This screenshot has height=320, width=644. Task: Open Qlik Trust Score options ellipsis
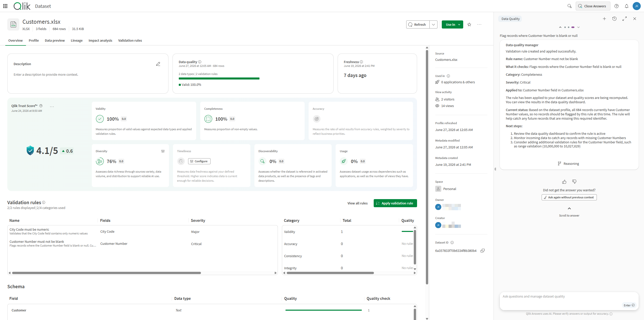tap(52, 106)
